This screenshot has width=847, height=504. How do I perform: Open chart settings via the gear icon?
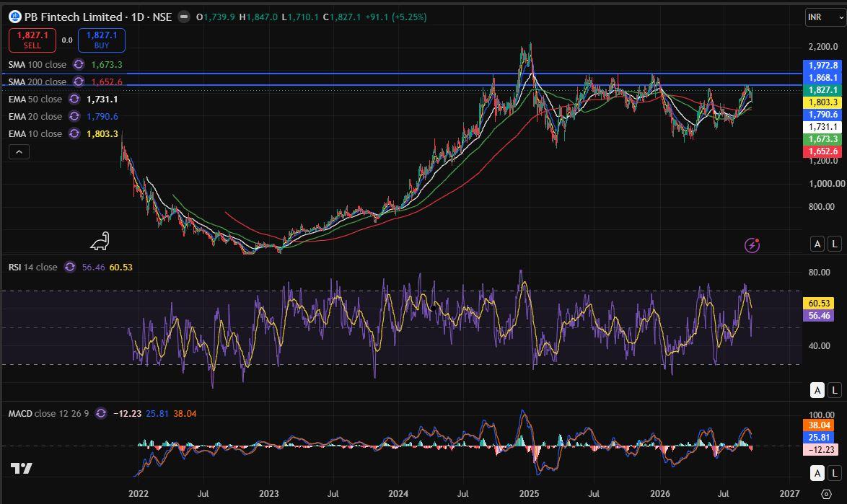(826, 494)
